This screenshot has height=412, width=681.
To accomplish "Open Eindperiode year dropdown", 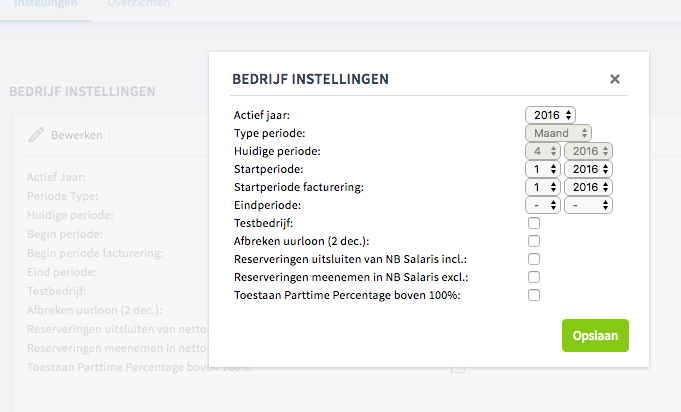I will pos(588,205).
